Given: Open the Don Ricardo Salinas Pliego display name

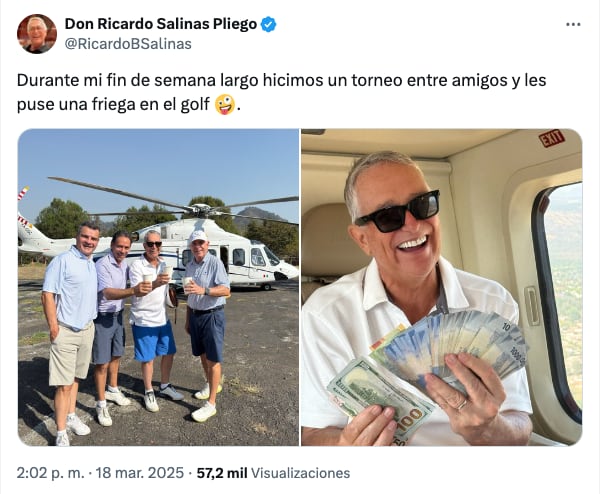Looking at the screenshot, I should click(161, 24).
